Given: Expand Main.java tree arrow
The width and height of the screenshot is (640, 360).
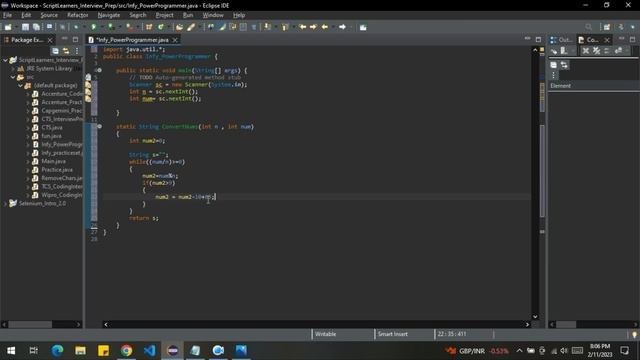Looking at the screenshot, I should pyautogui.click(x=28, y=161).
